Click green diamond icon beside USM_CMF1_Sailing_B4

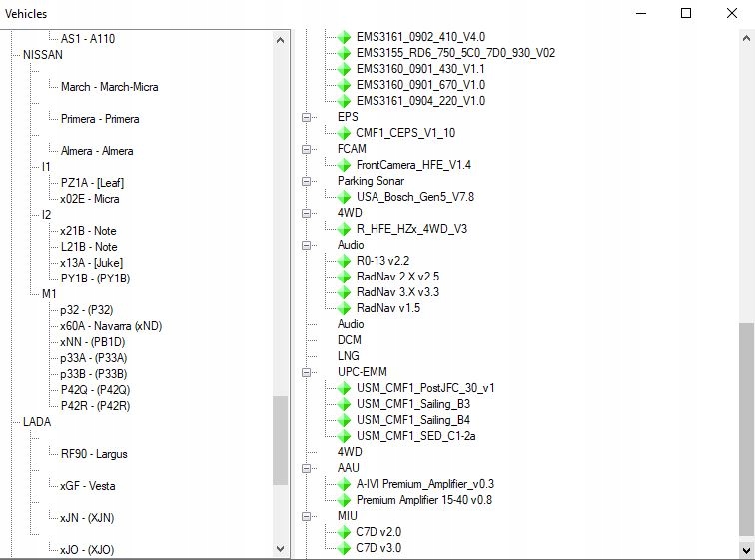[344, 420]
